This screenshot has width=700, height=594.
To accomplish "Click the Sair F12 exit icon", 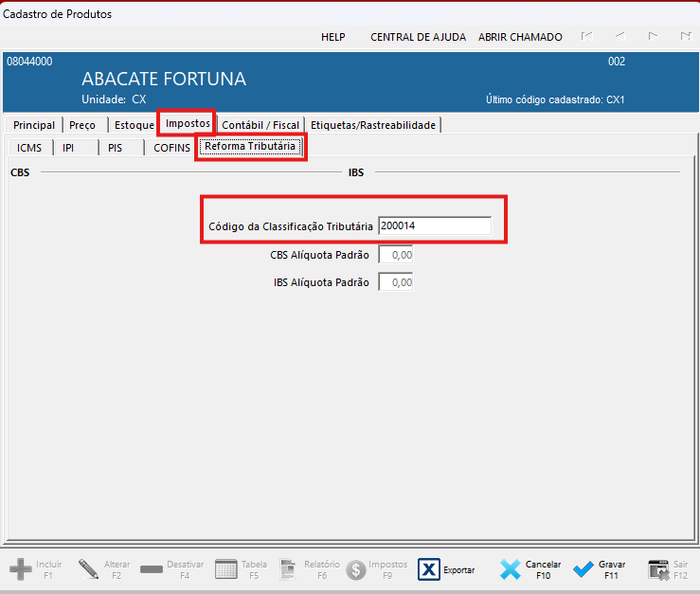I will (x=659, y=569).
